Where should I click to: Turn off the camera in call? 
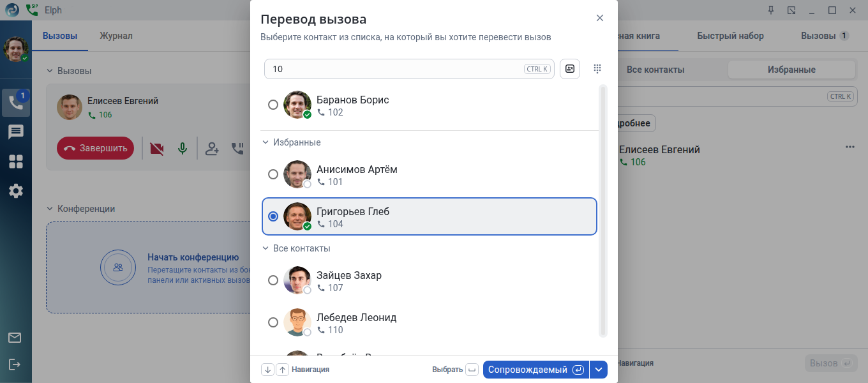[x=156, y=149]
